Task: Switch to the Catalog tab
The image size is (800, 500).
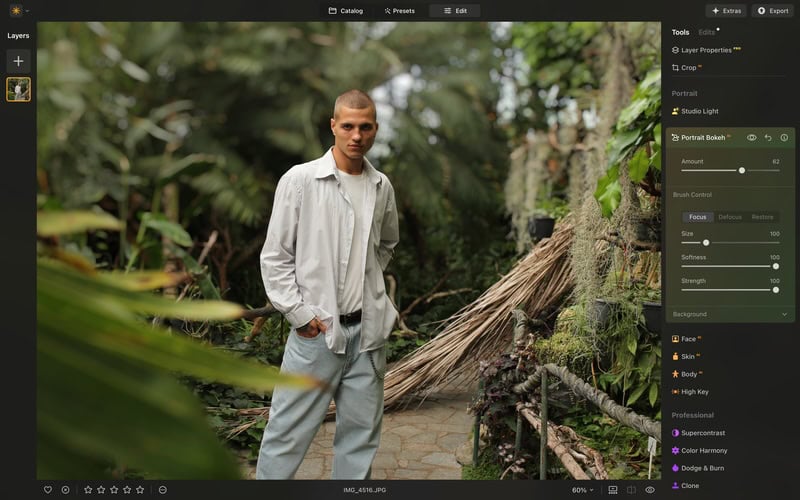Action: tap(346, 11)
